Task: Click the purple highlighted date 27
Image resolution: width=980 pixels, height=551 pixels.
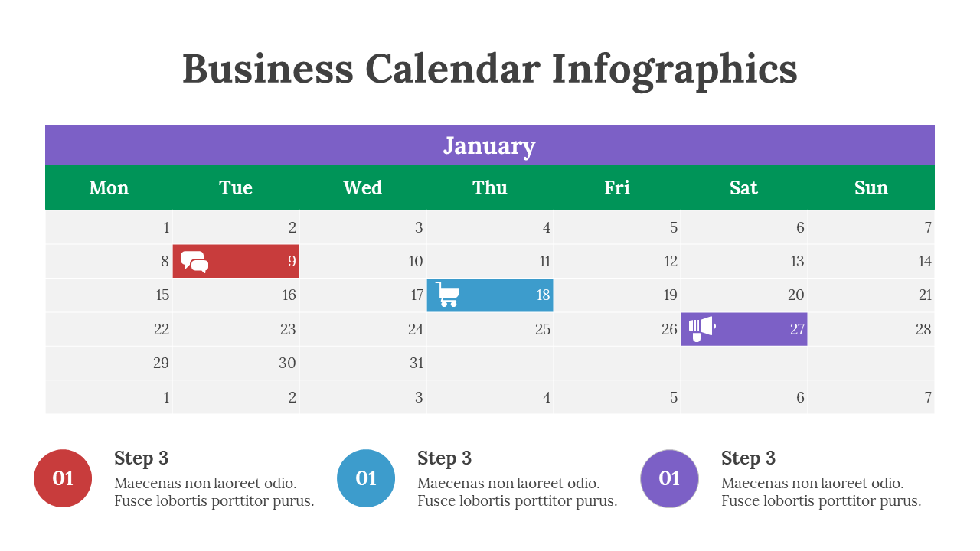Action: [x=797, y=329]
